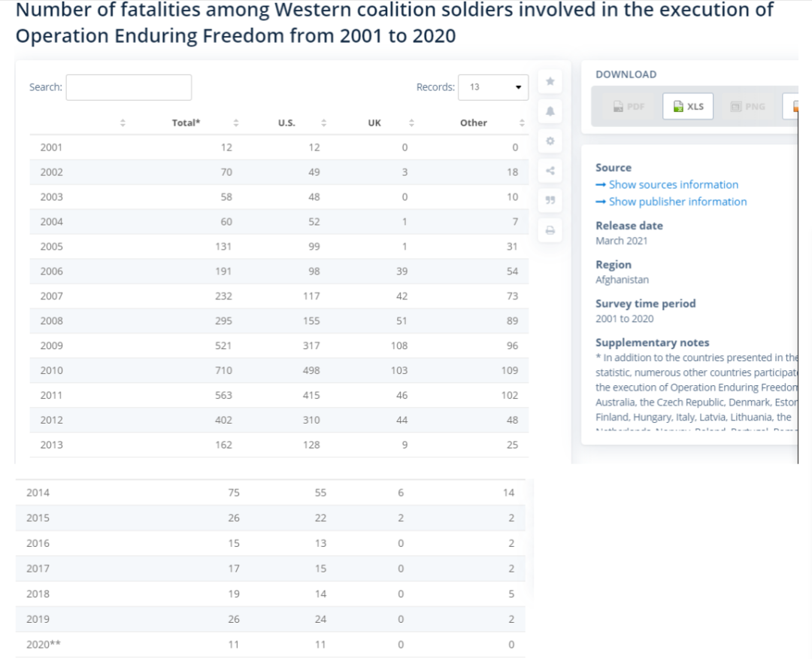Click the PDF download button
Viewport: 812px width, 659px height.
coord(629,106)
